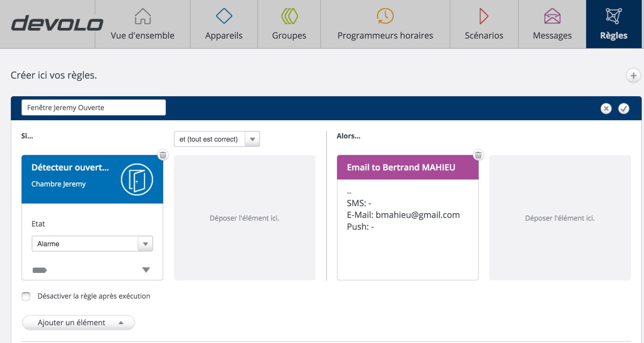
Task: Open the 'et (tout est correct)' logic dropdown
Action: pos(217,139)
